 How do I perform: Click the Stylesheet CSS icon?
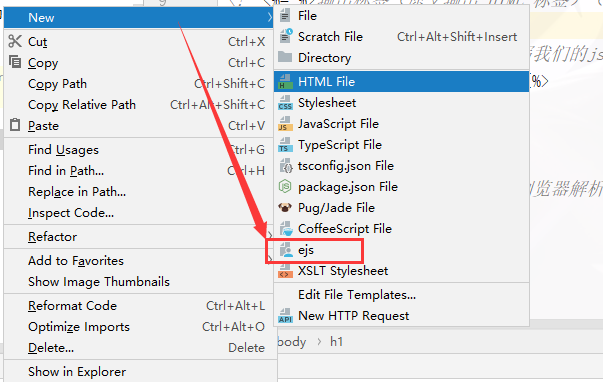[285, 103]
